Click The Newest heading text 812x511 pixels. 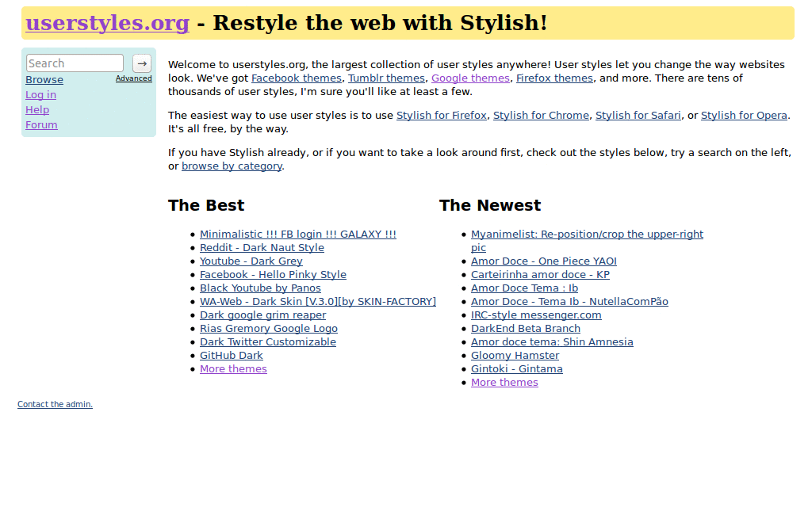click(490, 205)
